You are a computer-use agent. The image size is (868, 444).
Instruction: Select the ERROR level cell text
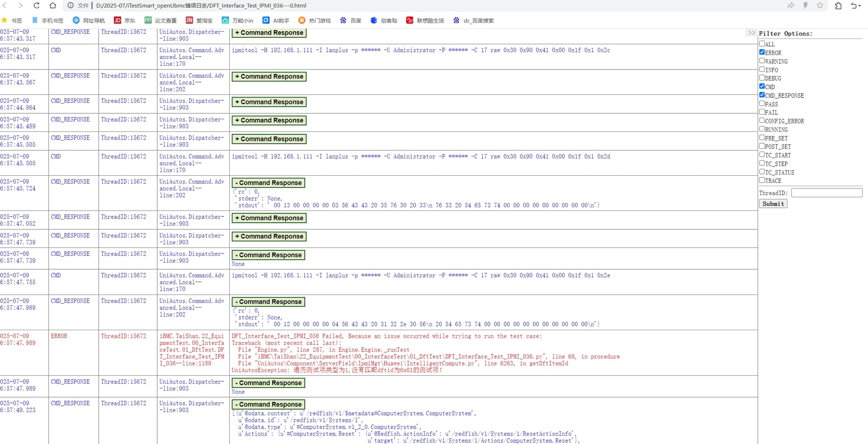(x=59, y=336)
